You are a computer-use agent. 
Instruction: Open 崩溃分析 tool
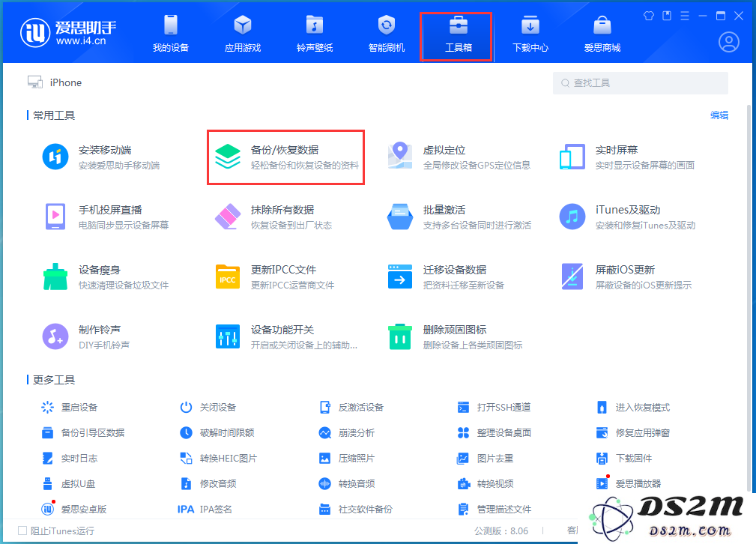[347, 433]
